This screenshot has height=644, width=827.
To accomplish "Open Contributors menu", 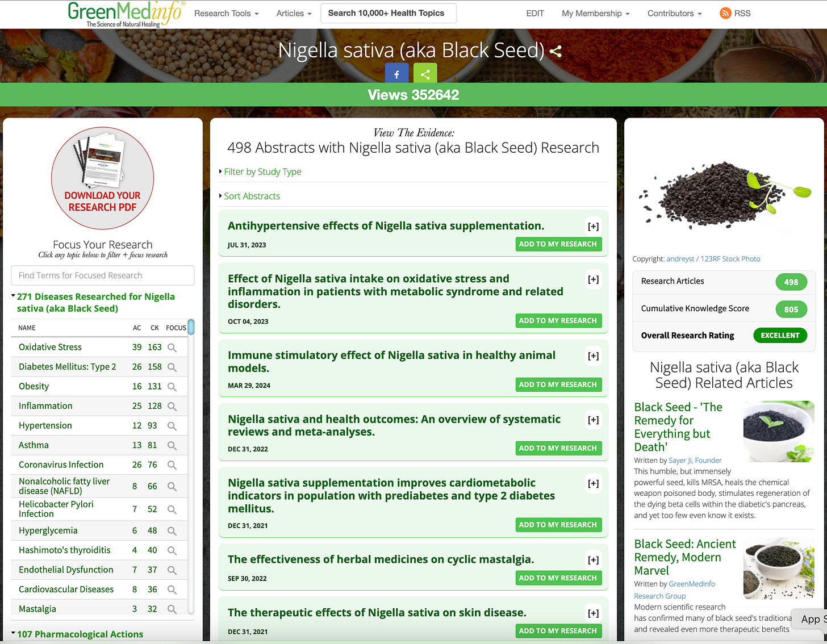I will tap(674, 13).
